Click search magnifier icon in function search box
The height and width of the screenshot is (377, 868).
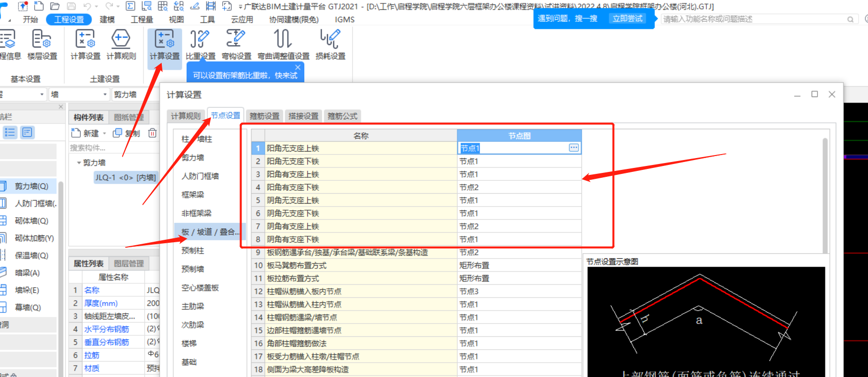click(x=850, y=19)
